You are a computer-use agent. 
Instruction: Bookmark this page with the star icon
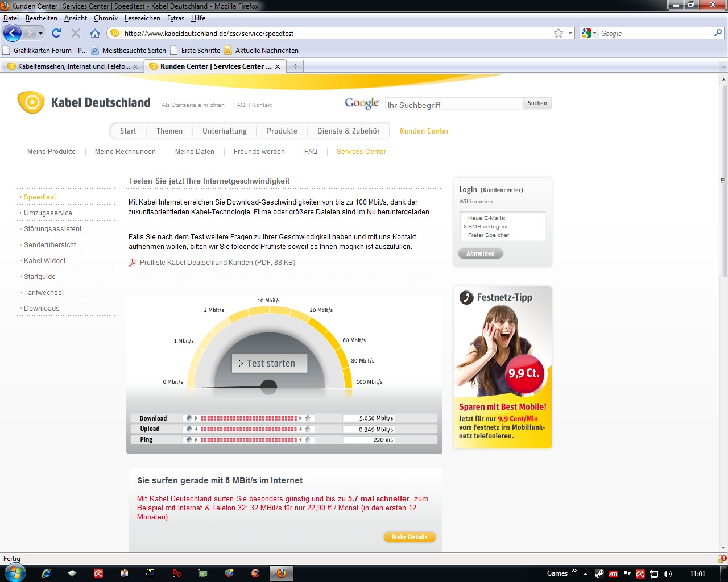click(x=559, y=33)
